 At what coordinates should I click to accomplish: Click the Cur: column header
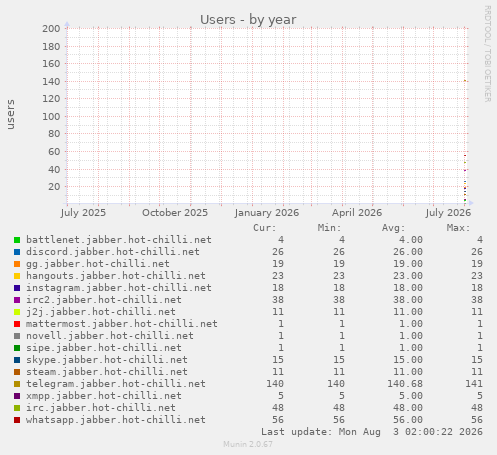265,228
